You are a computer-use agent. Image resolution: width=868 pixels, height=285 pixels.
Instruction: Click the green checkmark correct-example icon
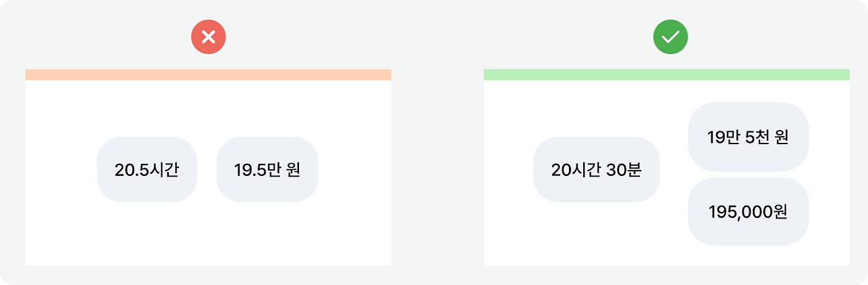(x=670, y=37)
